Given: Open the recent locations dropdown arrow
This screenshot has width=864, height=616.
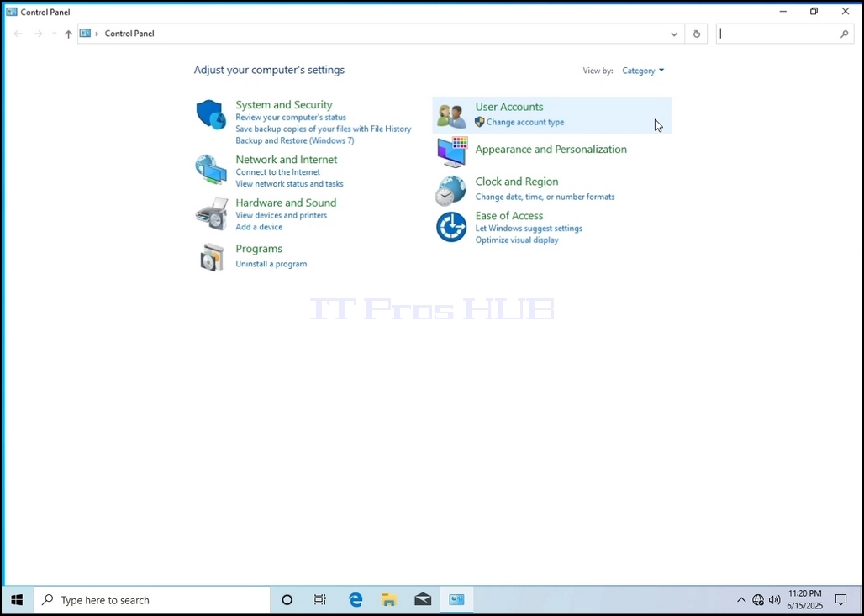Looking at the screenshot, I should (x=54, y=34).
